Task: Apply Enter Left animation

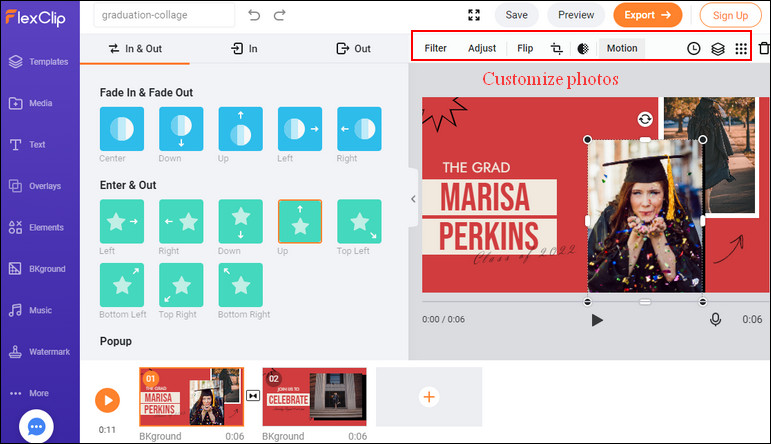Action: 122,221
